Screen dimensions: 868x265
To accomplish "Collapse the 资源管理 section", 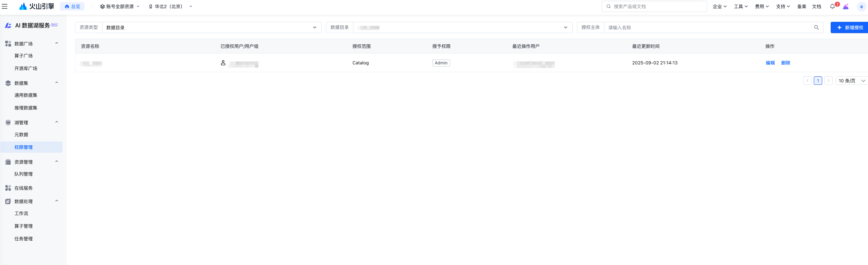I will click(57, 162).
